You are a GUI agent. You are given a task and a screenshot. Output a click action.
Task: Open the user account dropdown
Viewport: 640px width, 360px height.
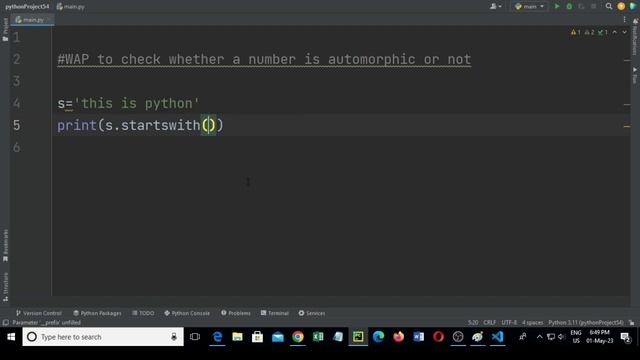click(x=496, y=6)
